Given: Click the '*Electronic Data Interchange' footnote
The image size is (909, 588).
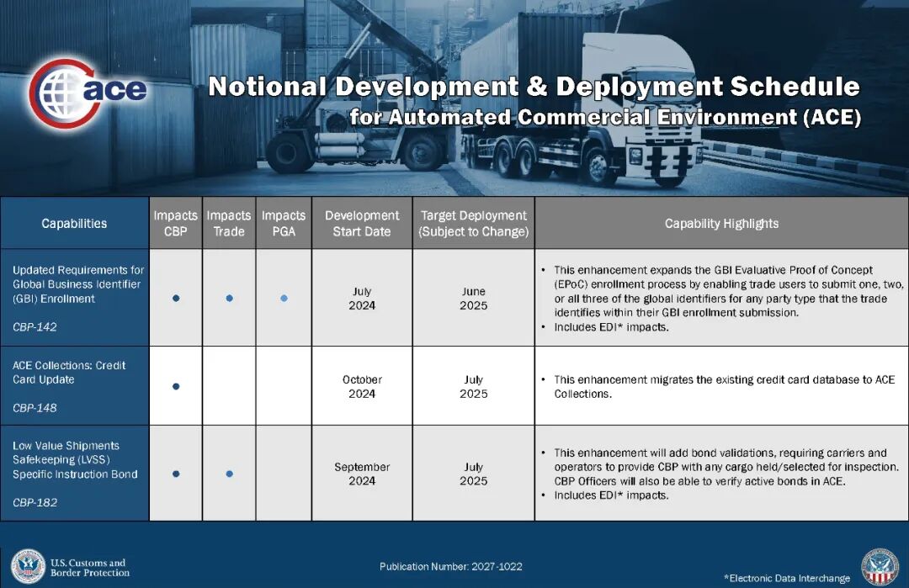Looking at the screenshot, I should tap(787, 578).
